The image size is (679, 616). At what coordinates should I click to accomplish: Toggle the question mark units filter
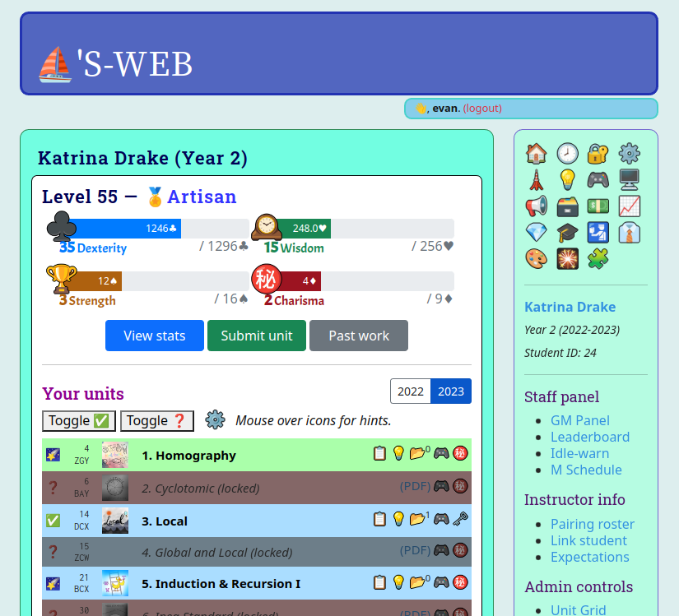(x=157, y=421)
